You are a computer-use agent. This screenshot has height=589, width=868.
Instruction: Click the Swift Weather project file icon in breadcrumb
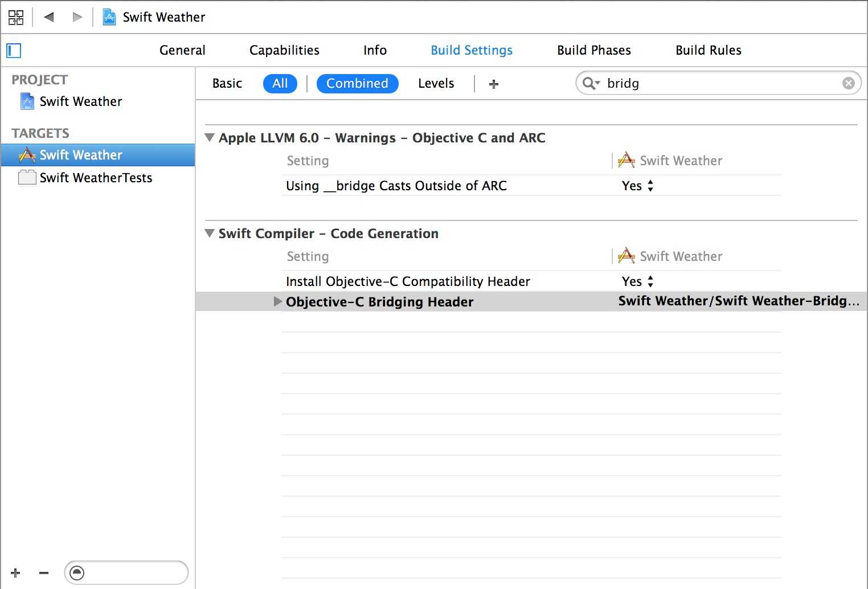pyautogui.click(x=109, y=17)
